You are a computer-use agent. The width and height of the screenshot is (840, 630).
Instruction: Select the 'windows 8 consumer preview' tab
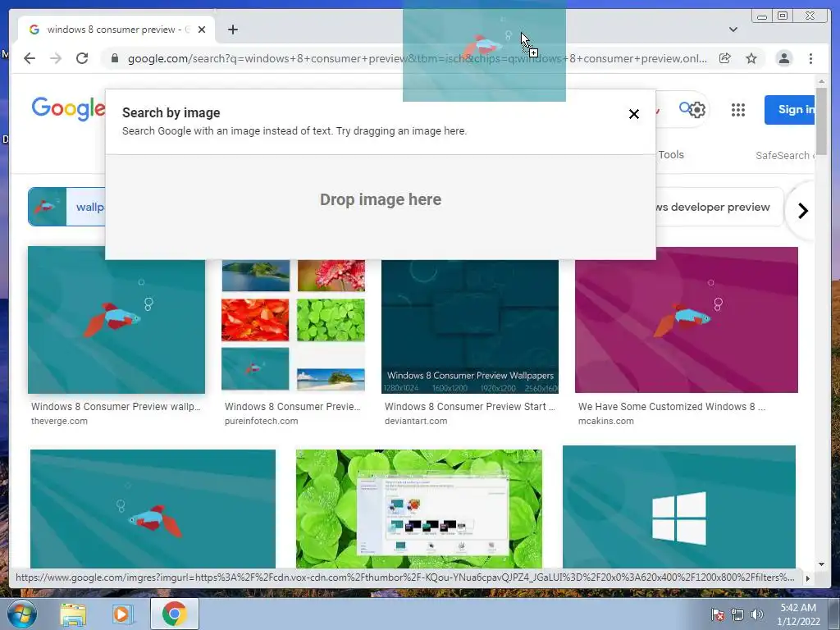(x=116, y=30)
